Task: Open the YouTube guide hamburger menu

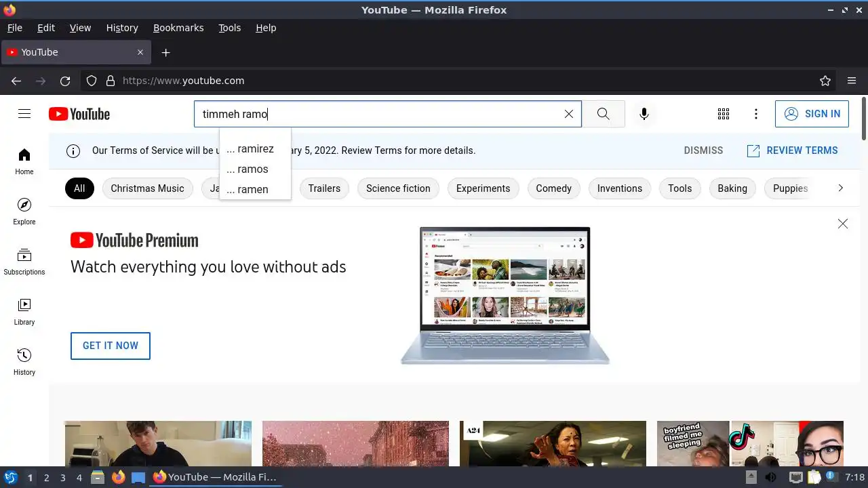Action: [x=24, y=114]
